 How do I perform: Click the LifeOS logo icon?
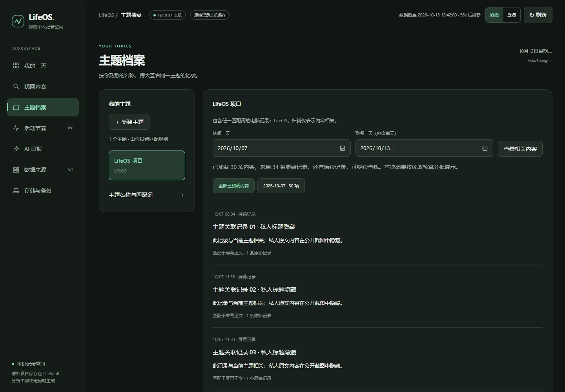coord(18,21)
